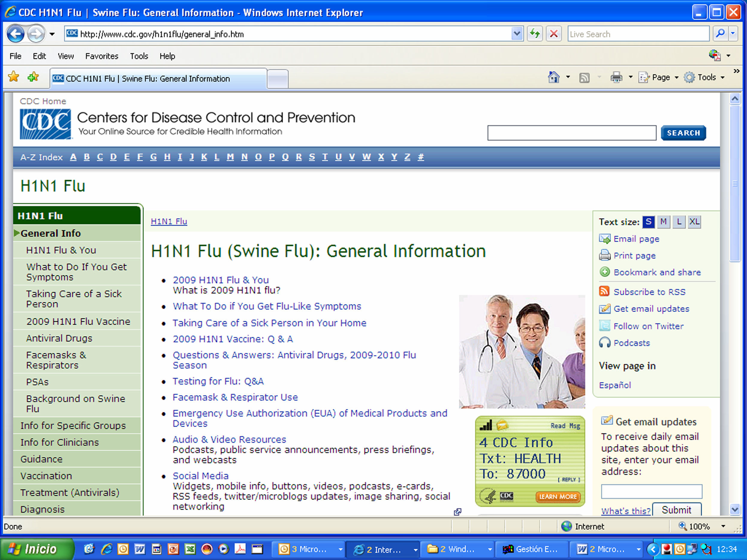
Task: Select text size XL
Action: [x=694, y=222]
